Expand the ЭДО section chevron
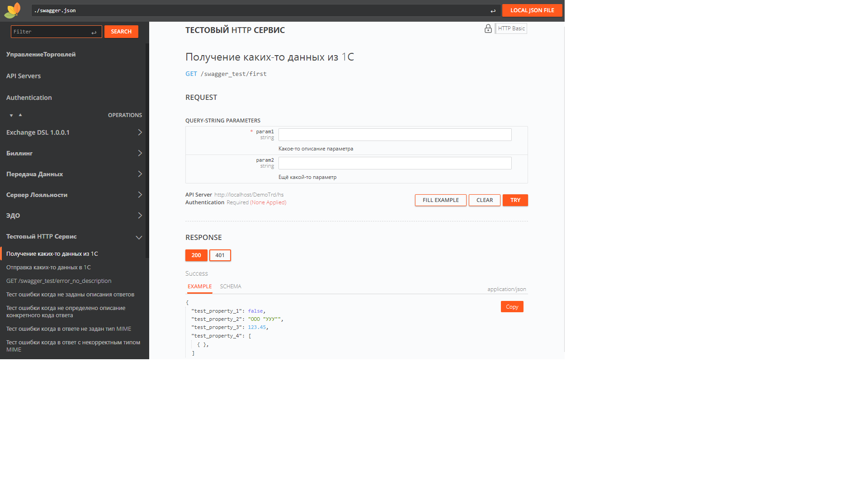 pyautogui.click(x=140, y=216)
